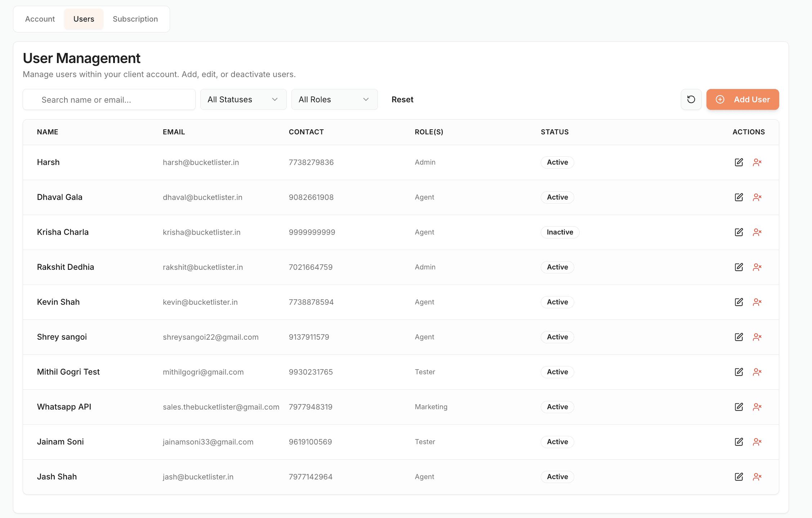The width and height of the screenshot is (812, 518).
Task: Click edit icon for Harsh
Action: pos(739,162)
